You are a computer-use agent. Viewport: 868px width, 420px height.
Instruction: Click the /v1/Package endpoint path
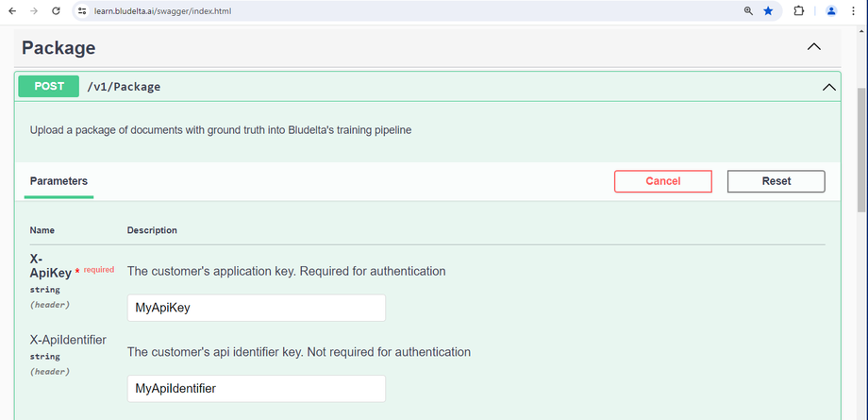coord(124,87)
